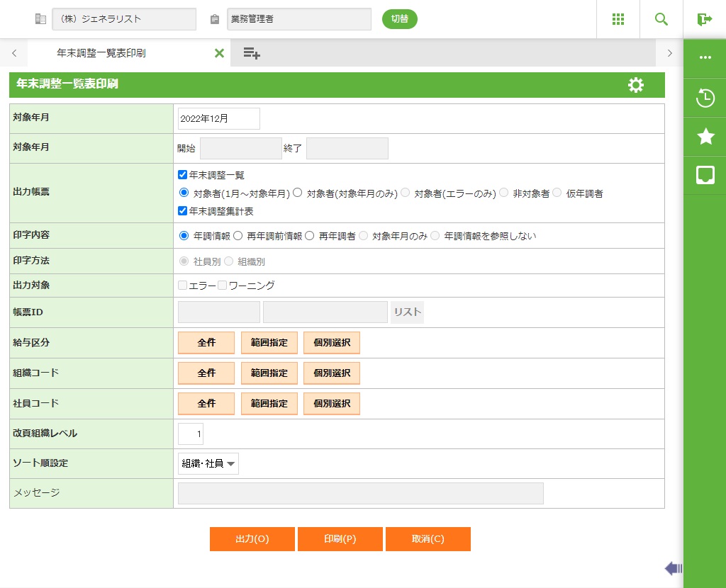Click the 対象年月 2022年12月 input field
726x588 pixels.
click(218, 119)
